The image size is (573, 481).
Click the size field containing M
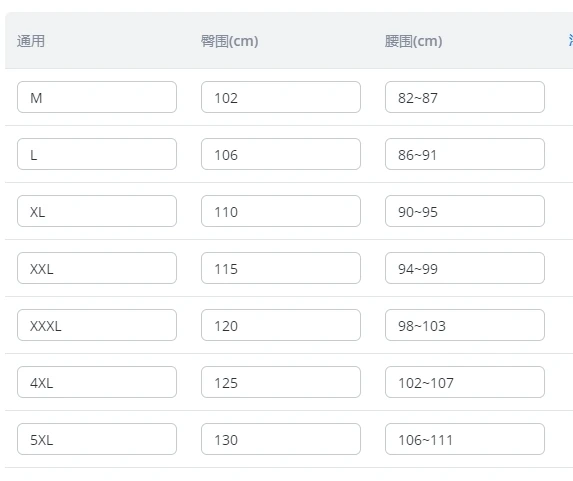point(97,97)
